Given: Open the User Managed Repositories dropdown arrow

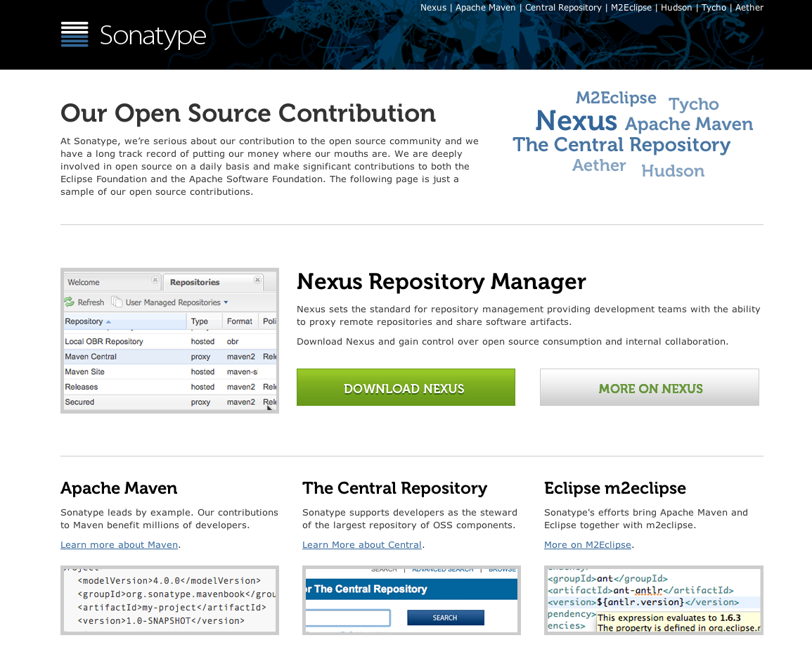Looking at the screenshot, I should pyautogui.click(x=226, y=302).
